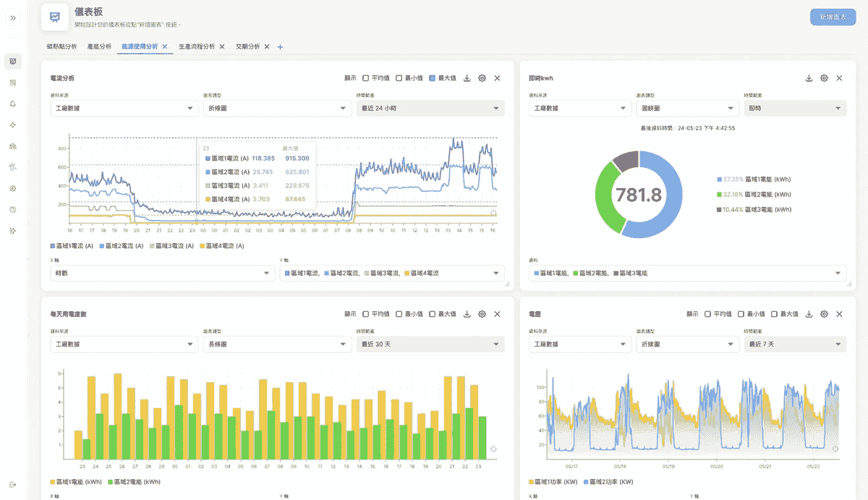Open 最近 30 天 time range dropdown
This screenshot has height=500, width=868.
tap(430, 344)
